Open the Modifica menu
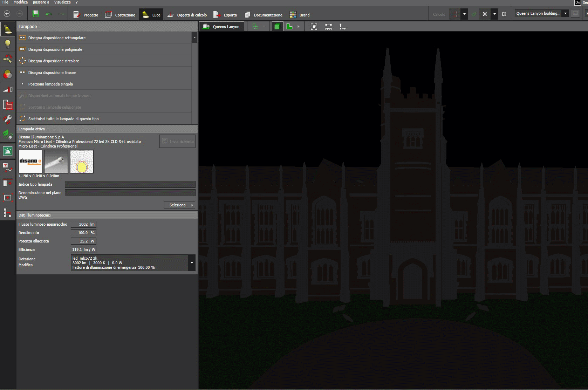The width and height of the screenshot is (588, 390). pyautogui.click(x=21, y=2)
